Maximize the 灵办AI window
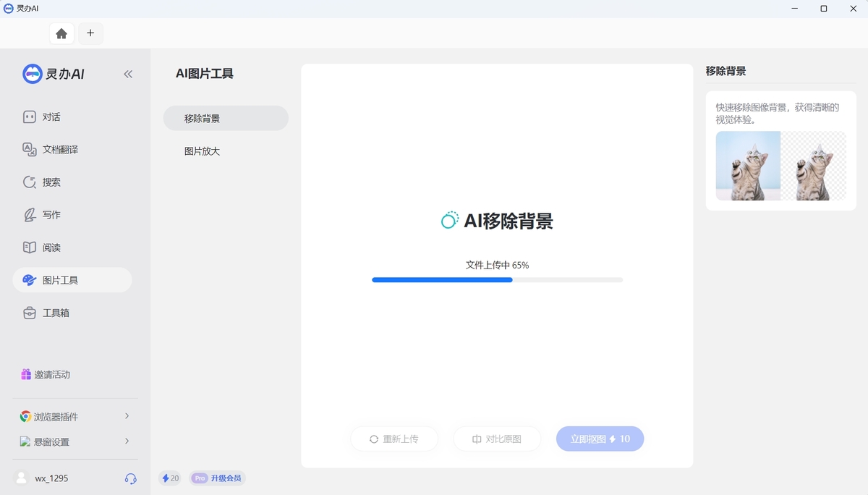 (823, 9)
